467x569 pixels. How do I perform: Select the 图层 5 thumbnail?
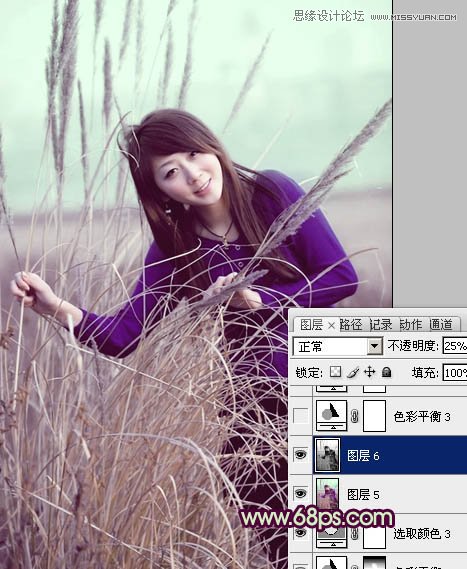pos(327,494)
